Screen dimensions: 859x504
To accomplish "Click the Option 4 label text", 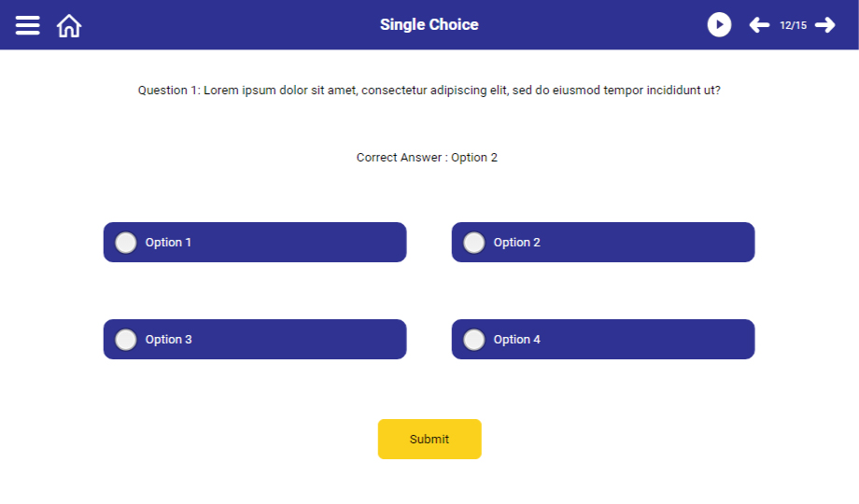I will (x=517, y=340).
